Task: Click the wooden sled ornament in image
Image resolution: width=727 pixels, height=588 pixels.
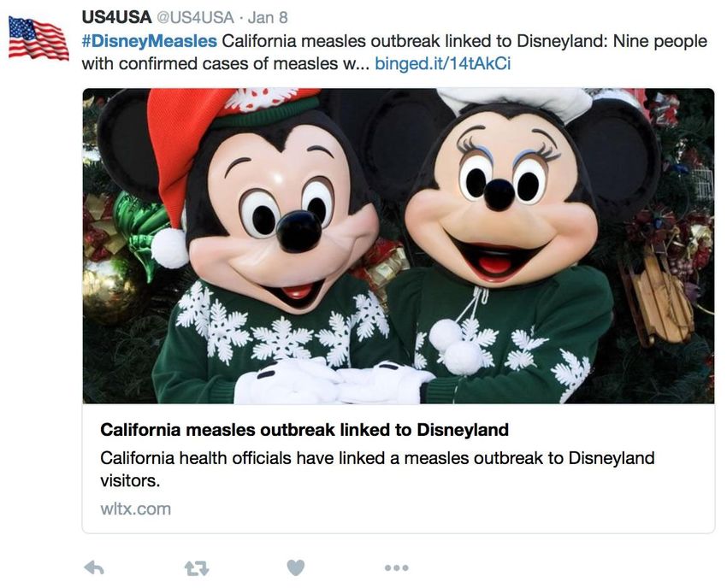Action: coord(658,297)
